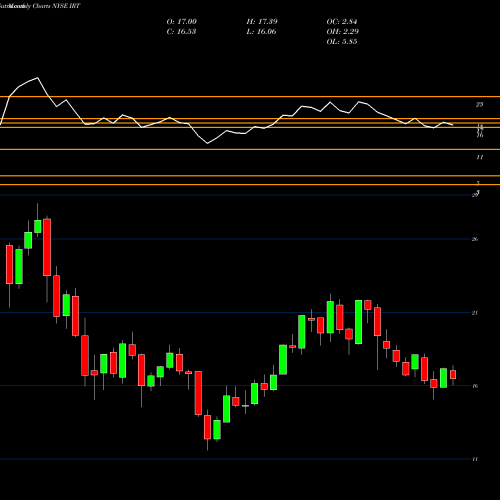Image resolution: width=500 pixels, height=500 pixels.
Task: Click the 'C: 16.53' close price value
Action: pyautogui.click(x=181, y=32)
